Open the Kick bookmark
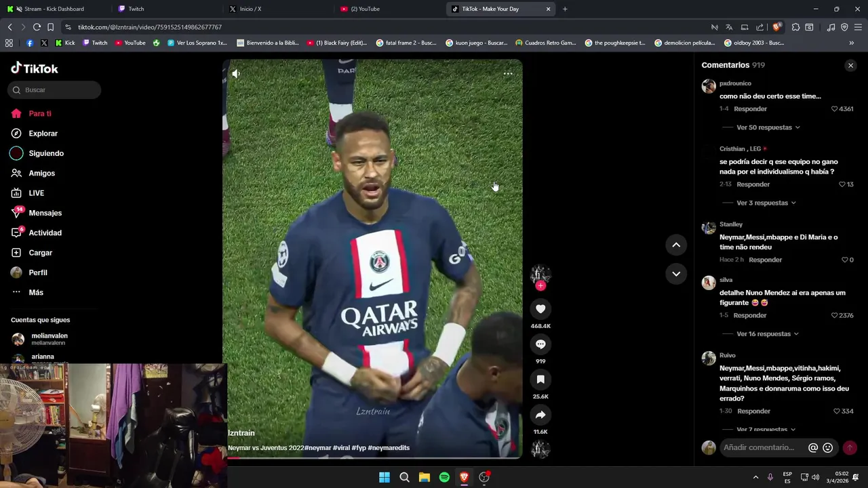The image size is (868, 488). click(65, 43)
